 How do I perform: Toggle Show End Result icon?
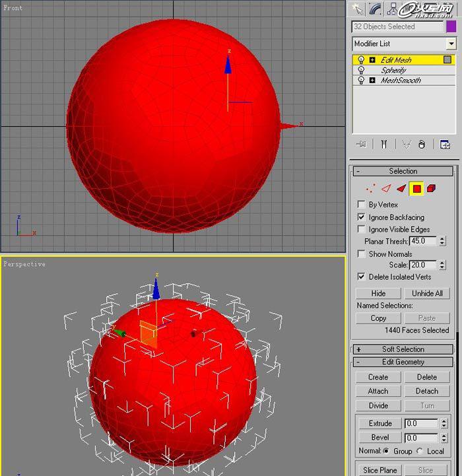tap(383, 145)
